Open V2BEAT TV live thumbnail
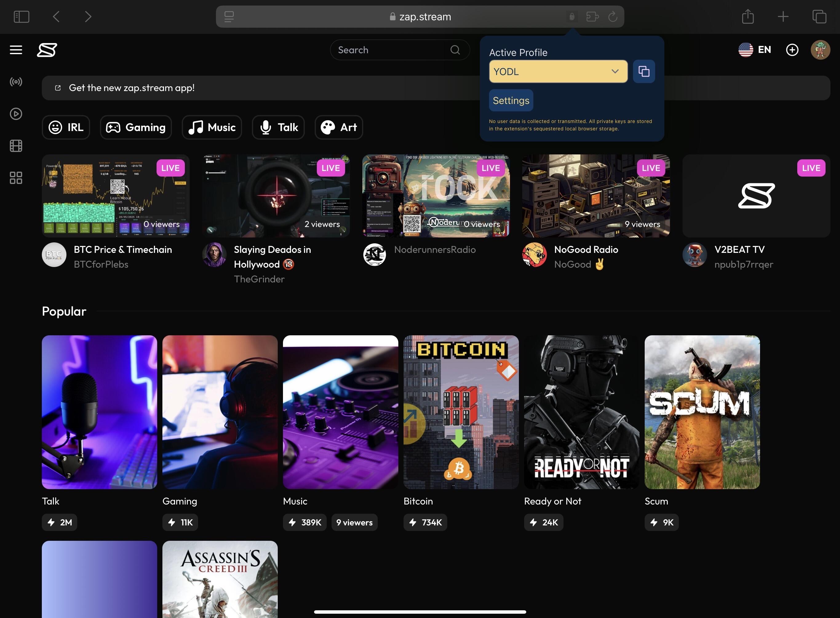840x618 pixels. pos(756,196)
